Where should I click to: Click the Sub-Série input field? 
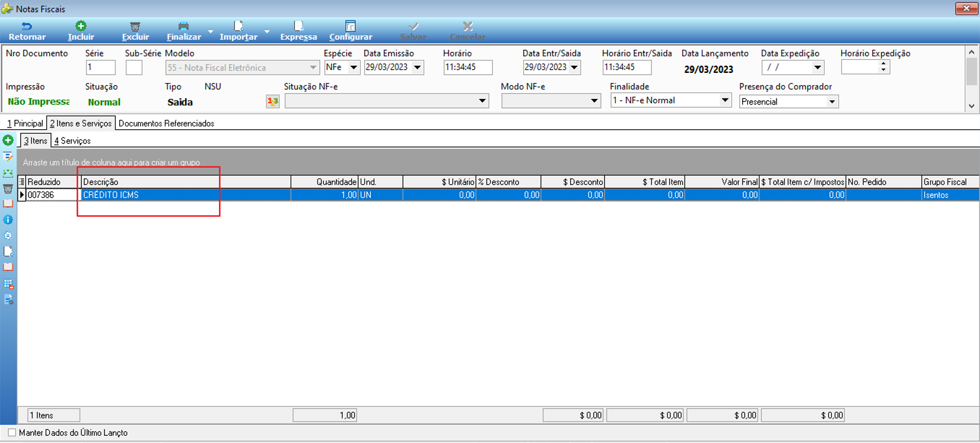tap(134, 68)
